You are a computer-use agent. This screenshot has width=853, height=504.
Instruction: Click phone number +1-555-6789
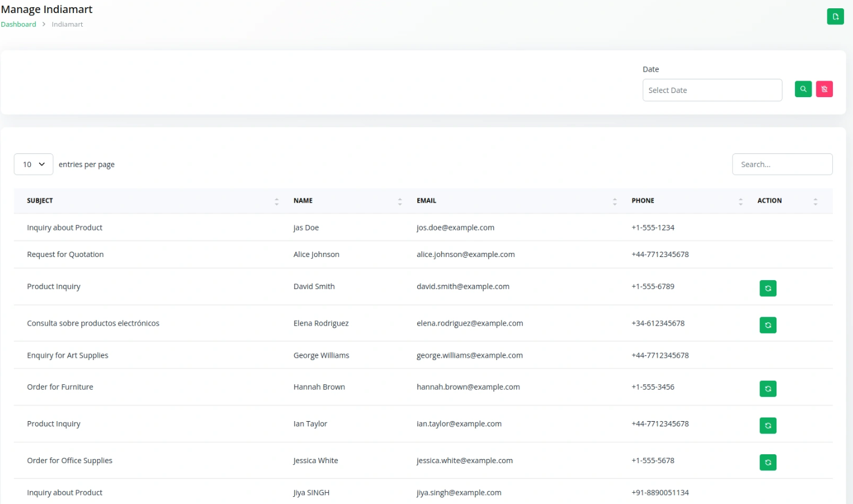[653, 287]
